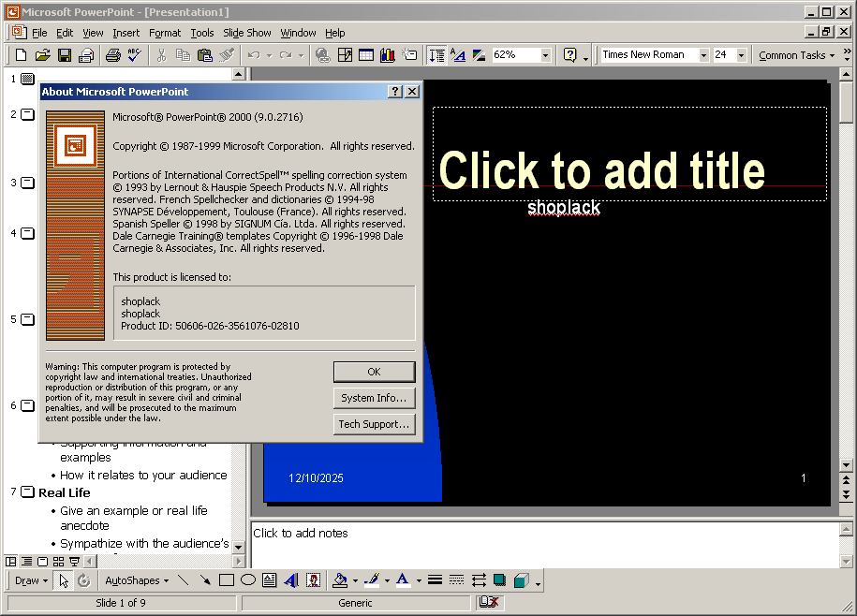Click the Insert Chart icon
The height and width of the screenshot is (616, 857).
click(387, 55)
